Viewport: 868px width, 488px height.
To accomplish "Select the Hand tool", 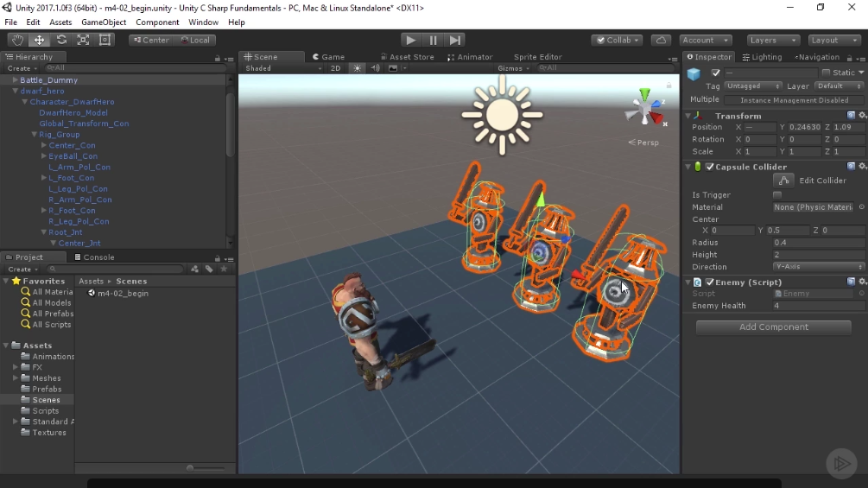I will (x=18, y=40).
